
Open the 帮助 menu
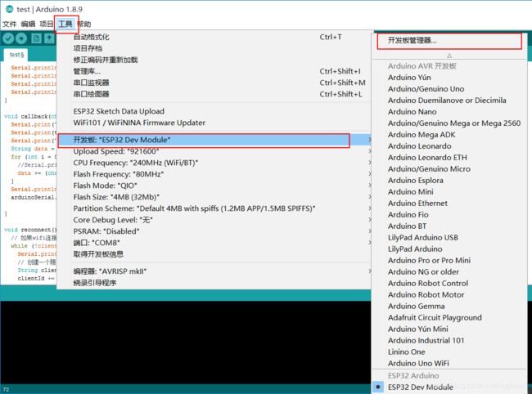(x=84, y=25)
